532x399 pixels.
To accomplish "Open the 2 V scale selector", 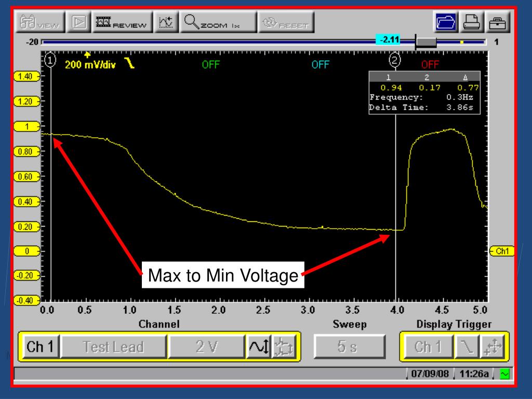I will (206, 347).
